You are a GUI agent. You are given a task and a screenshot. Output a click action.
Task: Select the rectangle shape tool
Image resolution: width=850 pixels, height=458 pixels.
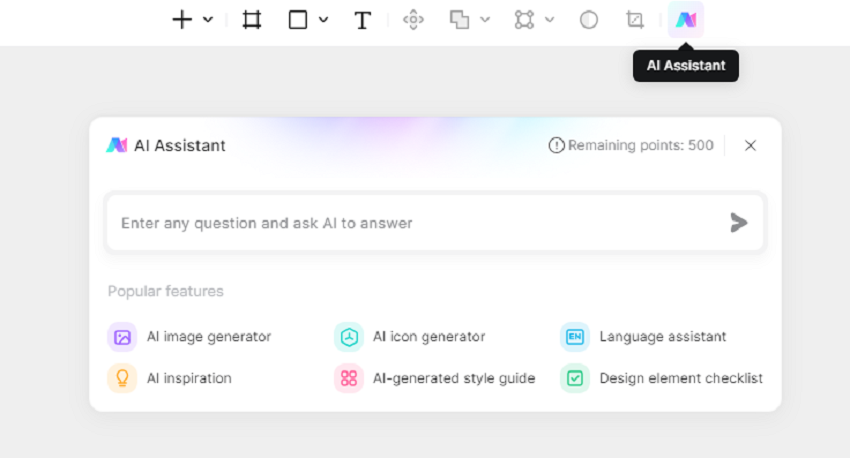click(298, 20)
